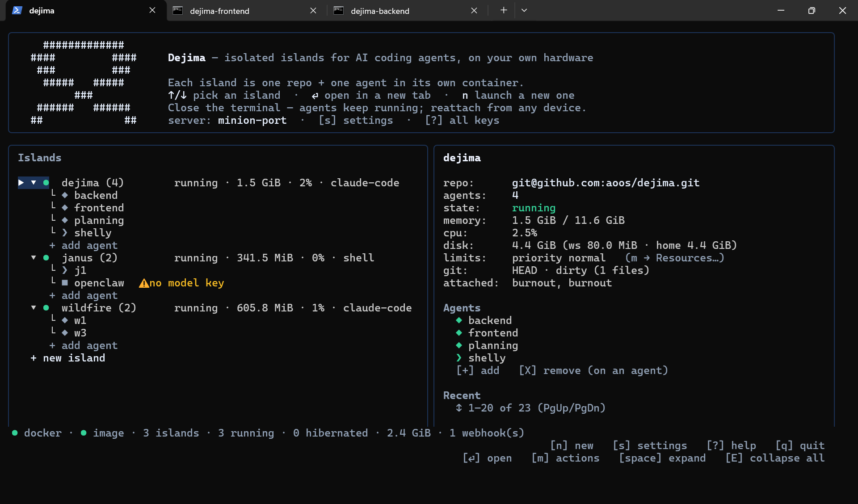Image resolution: width=858 pixels, height=504 pixels.
Task: Click the [X] remove agent shortcut
Action: (x=593, y=370)
